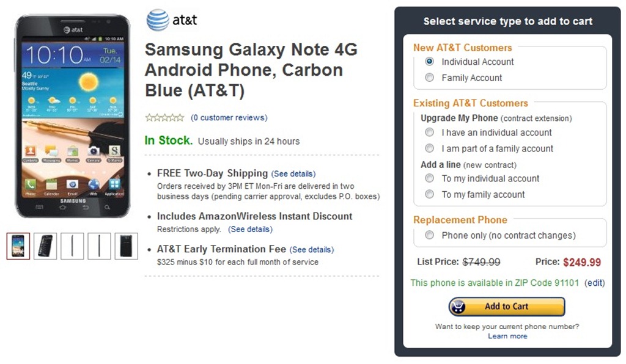Select Family Account for new customers
The image size is (626, 364).
click(430, 78)
